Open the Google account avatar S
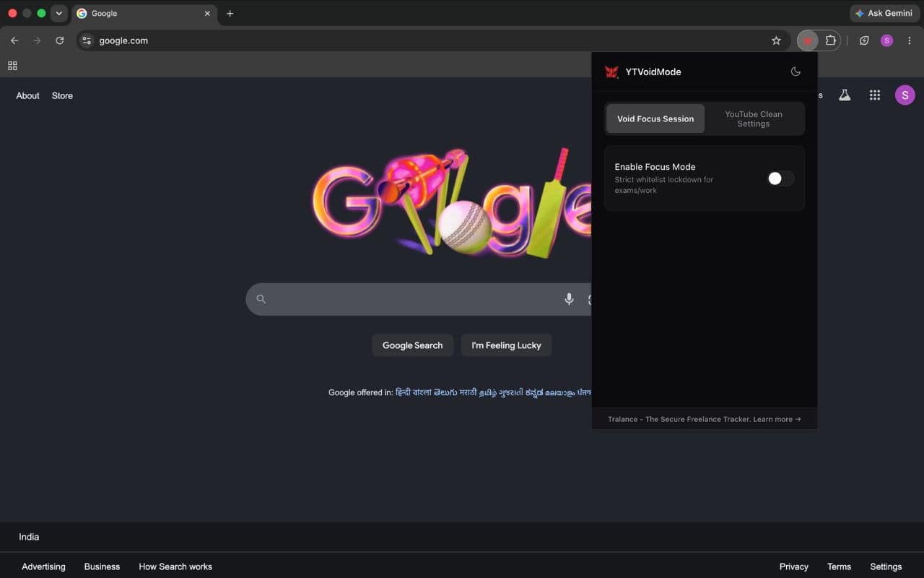This screenshot has width=924, height=578. pos(905,95)
